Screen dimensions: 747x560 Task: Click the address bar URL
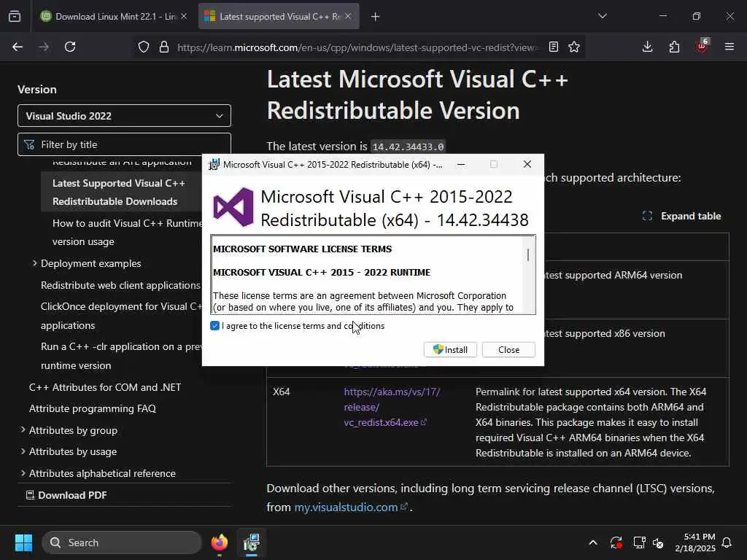357,47
